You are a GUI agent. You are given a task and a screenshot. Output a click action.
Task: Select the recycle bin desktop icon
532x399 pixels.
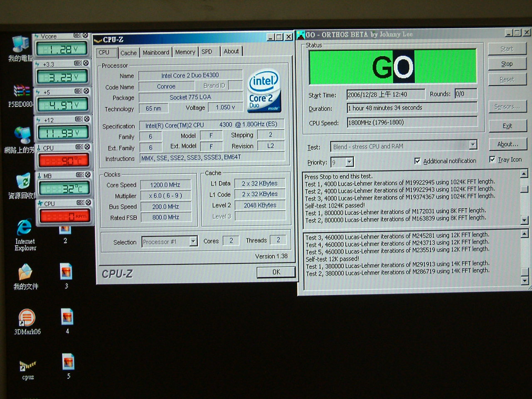(23, 186)
